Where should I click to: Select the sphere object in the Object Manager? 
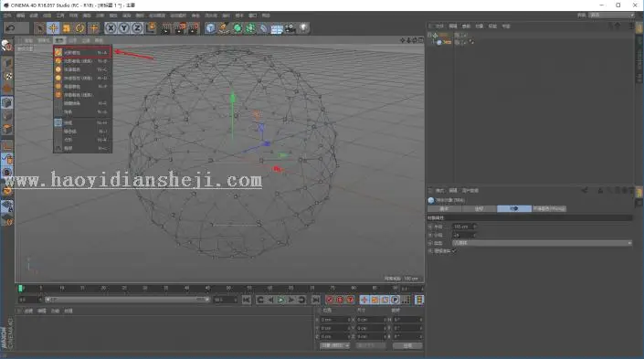click(448, 42)
